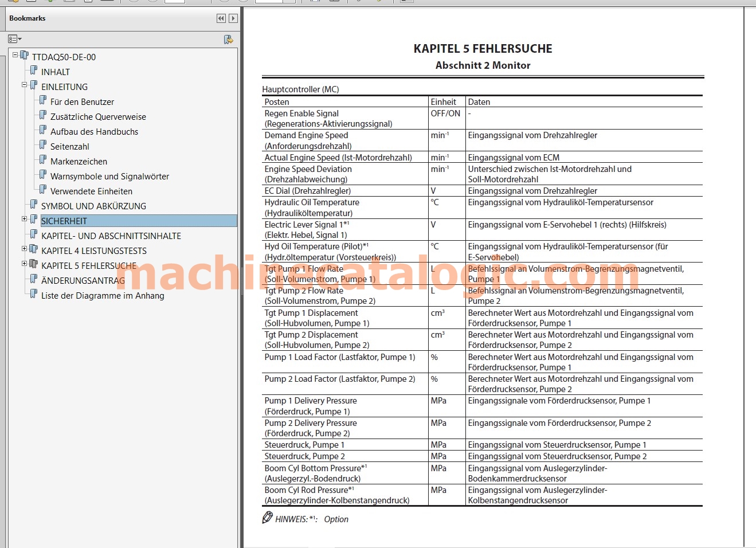Viewport: 756px width, 548px height.
Task: Click the bookmark icon beside Zusätzliche Querverweise
Action: 42,115
